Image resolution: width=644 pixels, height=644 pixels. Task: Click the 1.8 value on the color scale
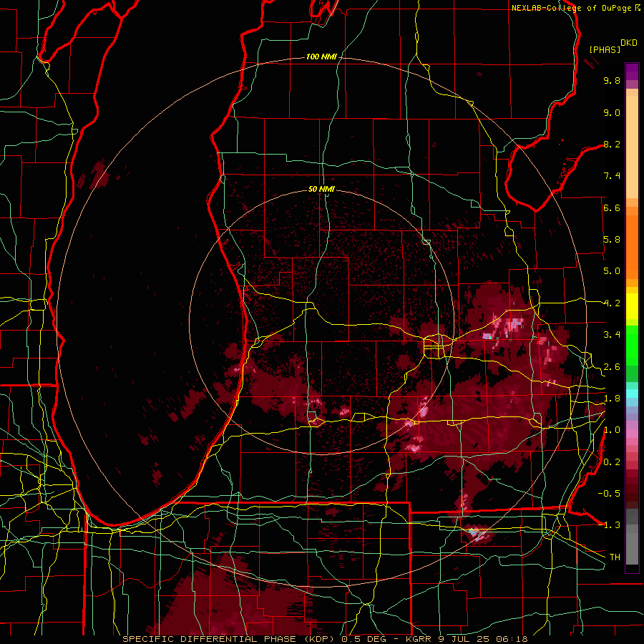point(612,399)
